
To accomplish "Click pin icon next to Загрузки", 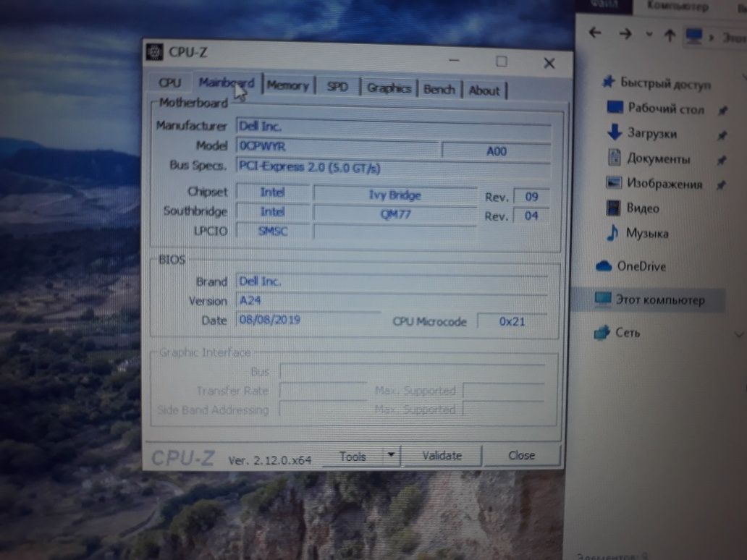I will [x=722, y=136].
